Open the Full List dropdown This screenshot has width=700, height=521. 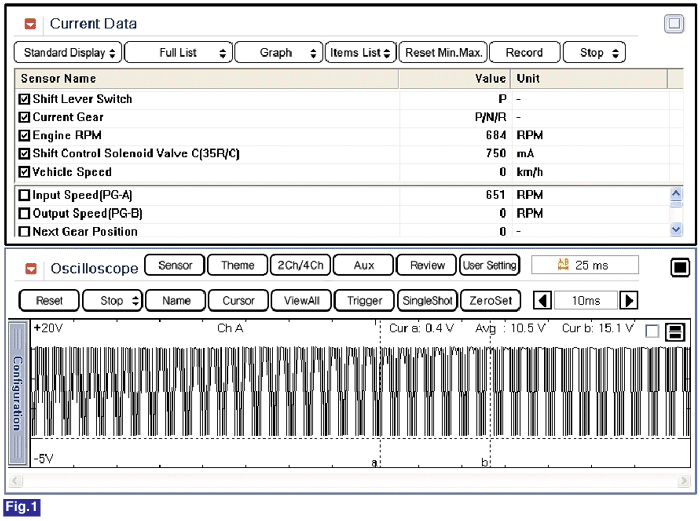pyautogui.click(x=179, y=53)
